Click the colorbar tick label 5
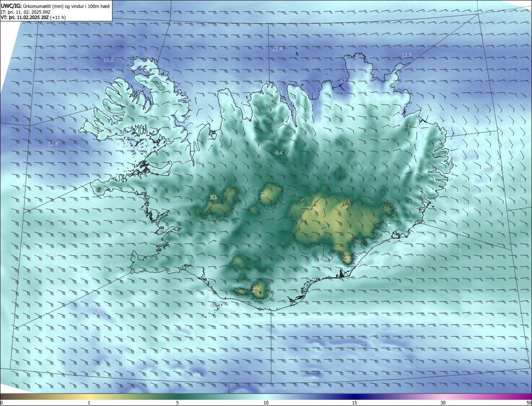The width and height of the screenshot is (532, 406). tap(177, 403)
